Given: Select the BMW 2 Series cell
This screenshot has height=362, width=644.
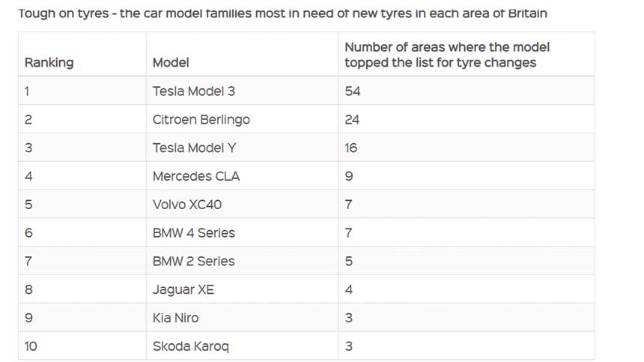Looking at the screenshot, I should click(194, 262).
